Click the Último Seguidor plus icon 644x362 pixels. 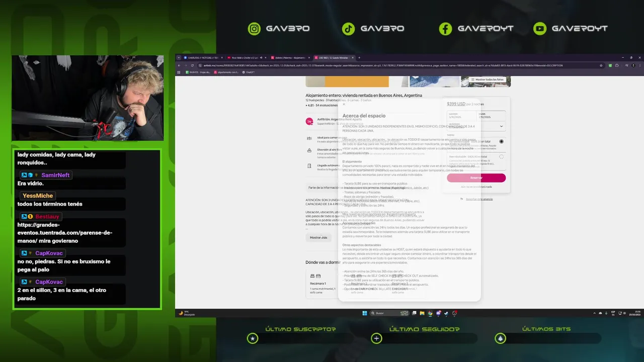376,338
